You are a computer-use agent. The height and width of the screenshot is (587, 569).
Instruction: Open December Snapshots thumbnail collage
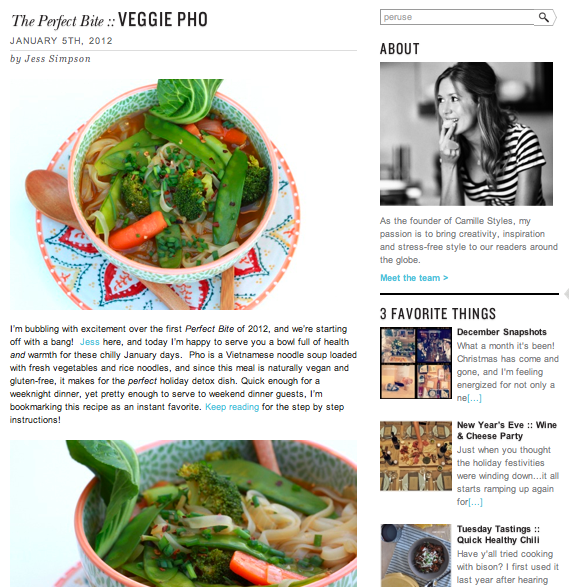416,363
